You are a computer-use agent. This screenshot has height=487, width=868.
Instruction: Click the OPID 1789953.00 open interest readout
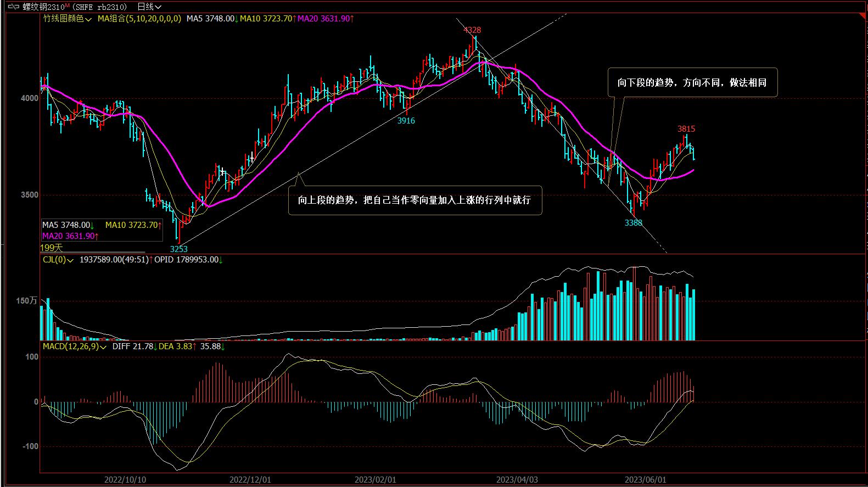click(186, 260)
